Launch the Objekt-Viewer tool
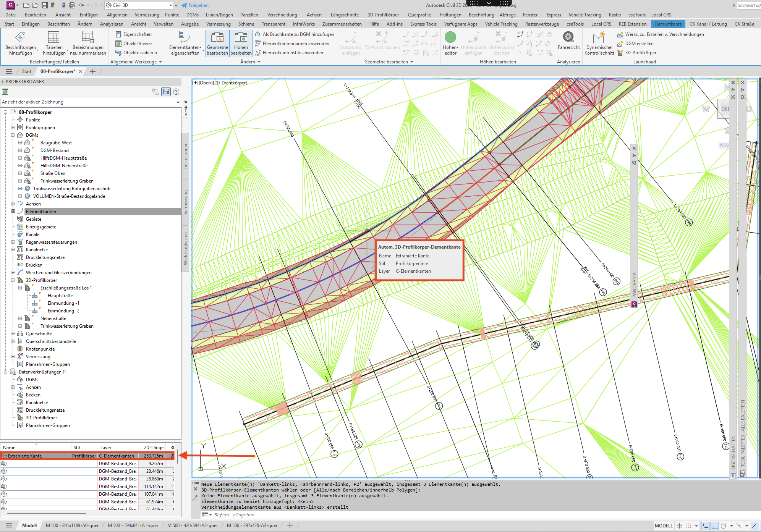 (x=134, y=44)
